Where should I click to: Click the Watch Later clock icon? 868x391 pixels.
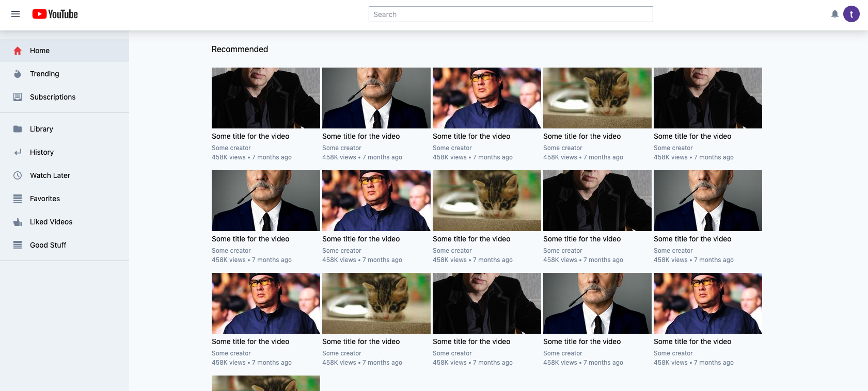click(18, 175)
